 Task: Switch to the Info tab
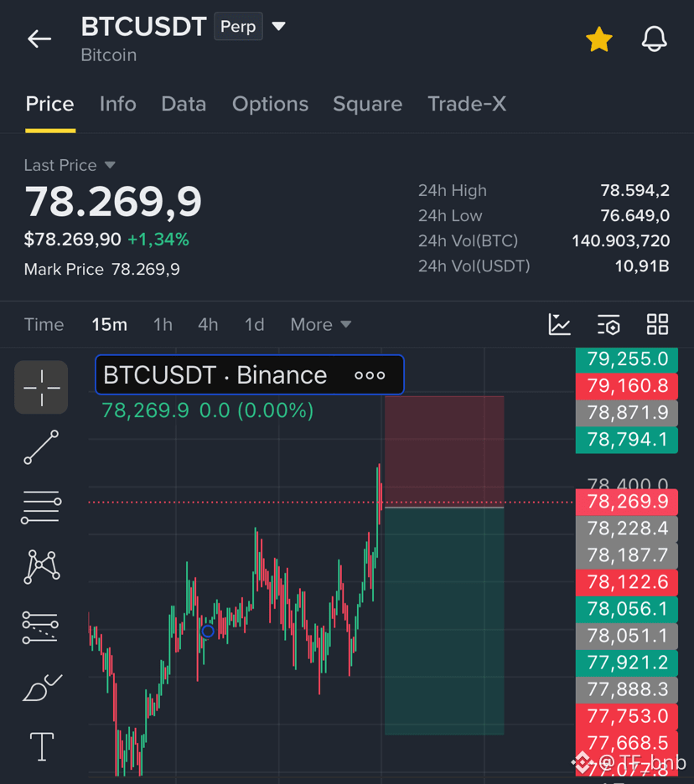117,104
